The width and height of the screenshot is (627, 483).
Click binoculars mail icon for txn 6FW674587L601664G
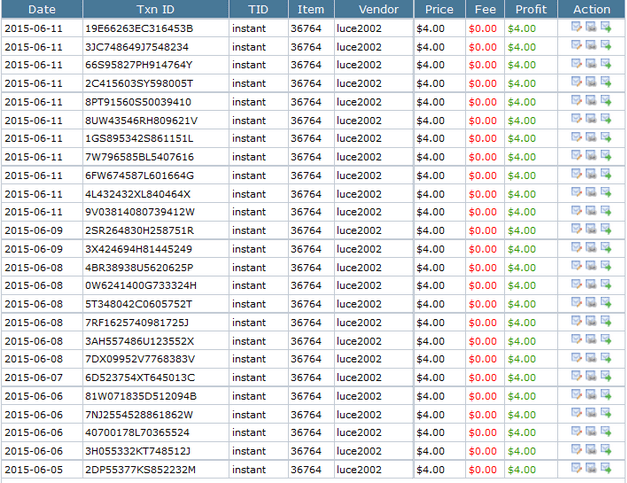(x=591, y=174)
